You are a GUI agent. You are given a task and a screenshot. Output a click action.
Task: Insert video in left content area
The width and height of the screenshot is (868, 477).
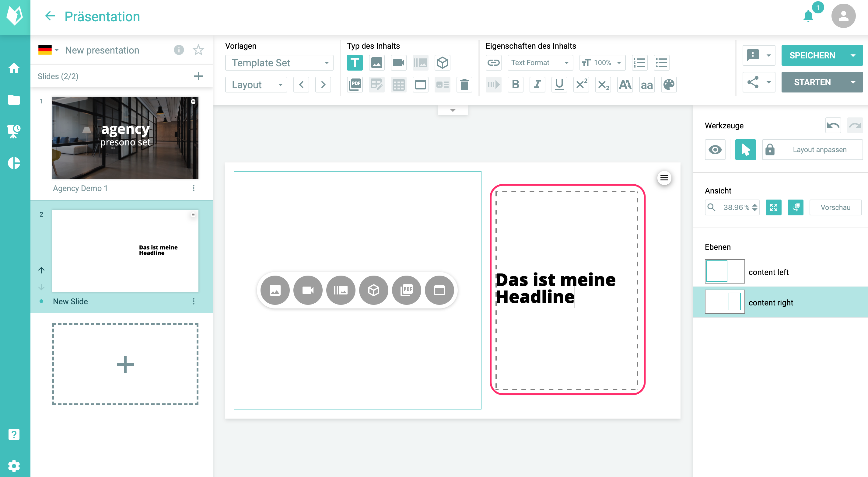(308, 290)
